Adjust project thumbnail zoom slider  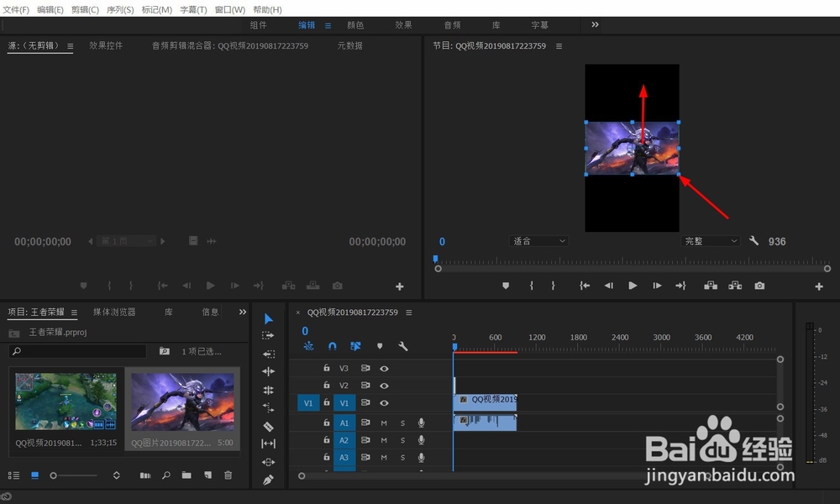point(73,475)
